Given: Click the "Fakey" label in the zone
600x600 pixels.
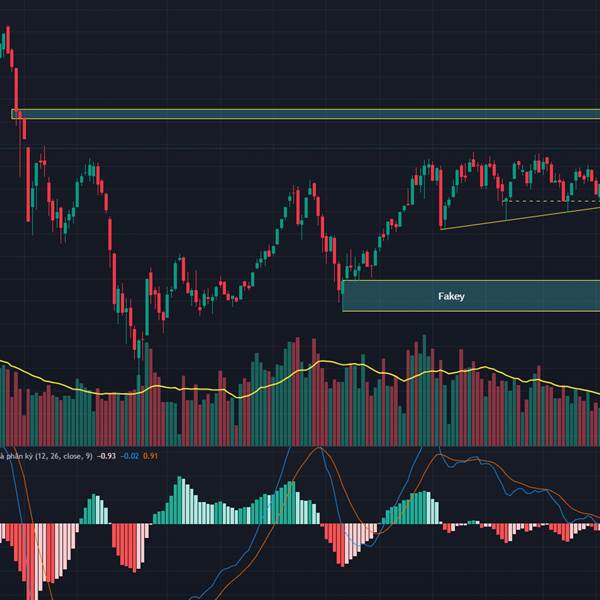Looking at the screenshot, I should click(x=451, y=296).
